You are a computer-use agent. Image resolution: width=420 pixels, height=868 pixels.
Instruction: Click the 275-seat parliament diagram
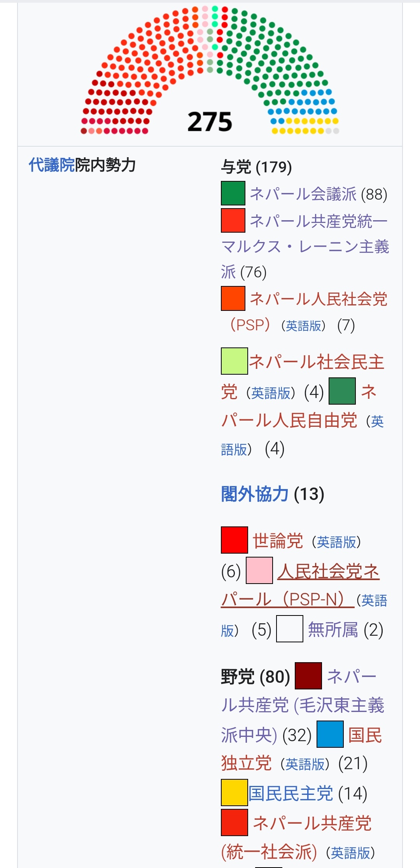[210, 71]
